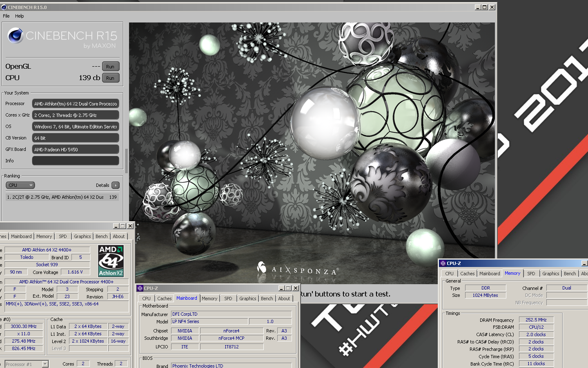Viewport: 588px width, 368px height.
Task: Maximize the Cinebench window
Action: (485, 7)
